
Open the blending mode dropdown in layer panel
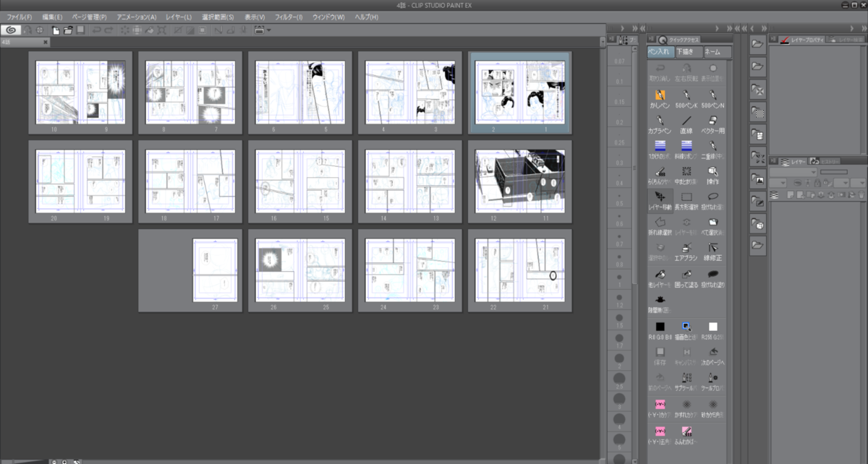[x=793, y=172]
